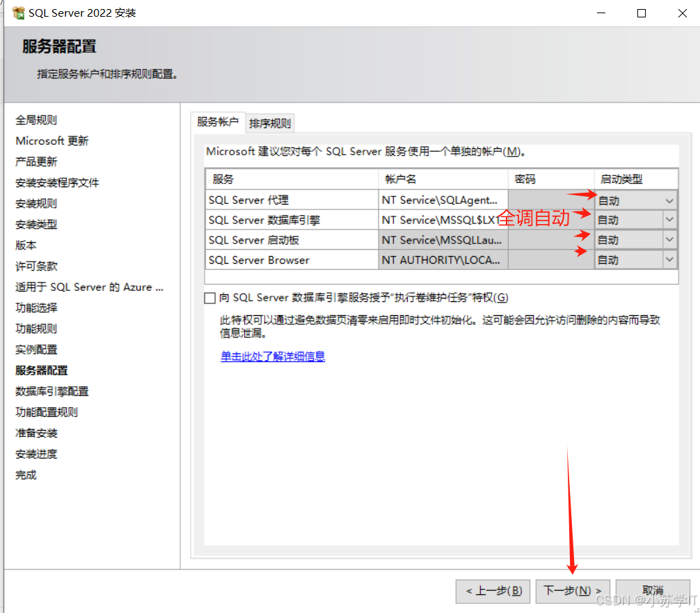Click the 服务 column header
The image size is (700, 613).
click(x=292, y=179)
